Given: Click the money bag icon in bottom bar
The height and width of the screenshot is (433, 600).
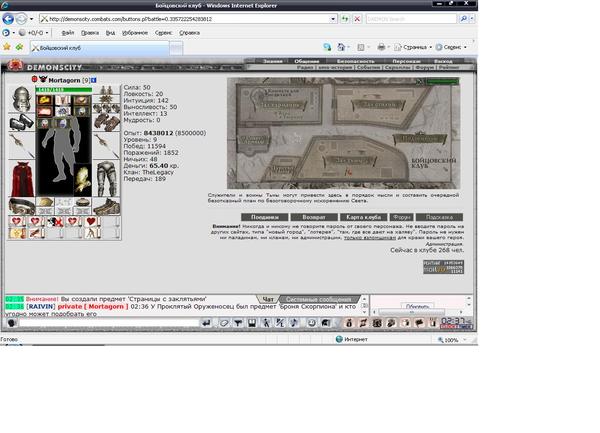Looking at the screenshot, I should (x=349, y=323).
